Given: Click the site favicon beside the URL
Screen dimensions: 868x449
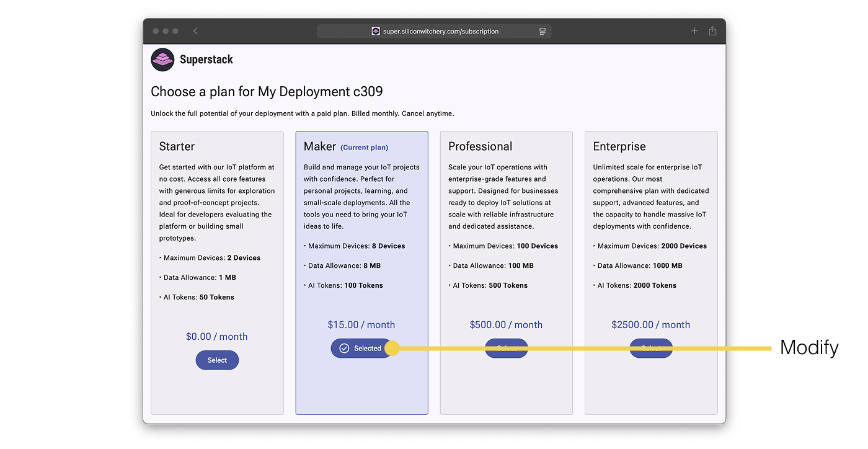Looking at the screenshot, I should (x=376, y=31).
